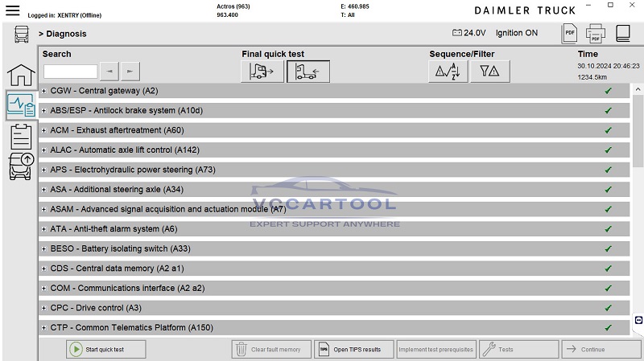644x361 pixels.
Task: Click green checkmark of ABS/ESP row
Action: click(x=609, y=111)
